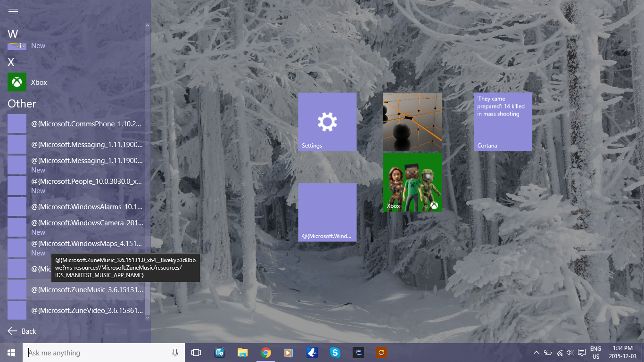644x362 pixels.
Task: Open the Settings tile in the Start menu
Action: (327, 122)
